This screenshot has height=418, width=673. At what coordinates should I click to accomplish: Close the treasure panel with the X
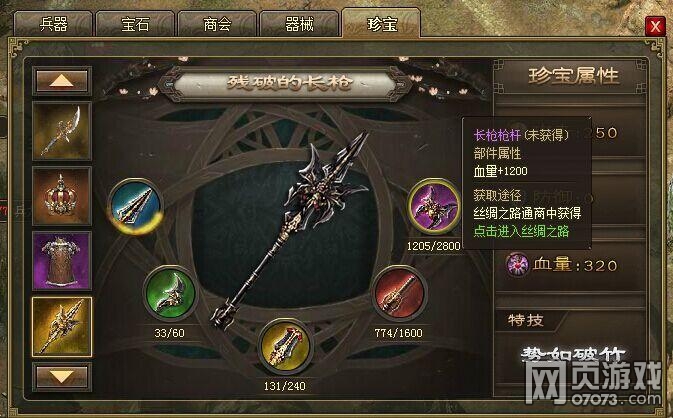(655, 27)
